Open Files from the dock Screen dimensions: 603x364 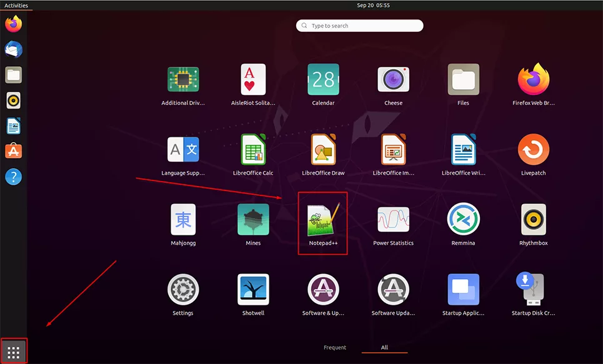(14, 75)
